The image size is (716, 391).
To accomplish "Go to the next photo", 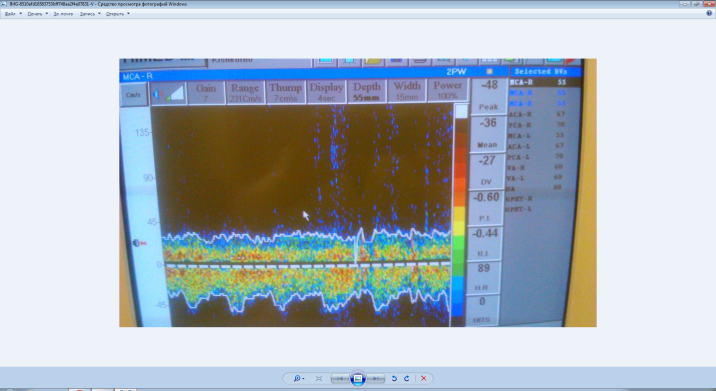I will [x=375, y=378].
